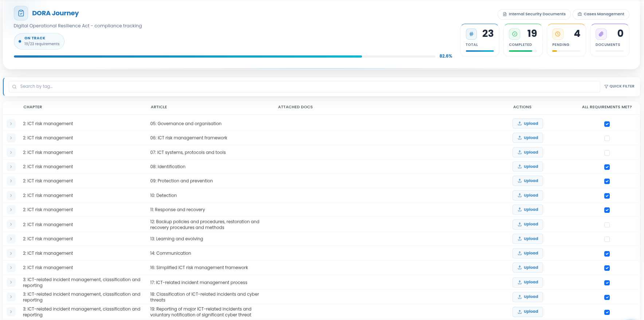Click the Article column header

159,107
